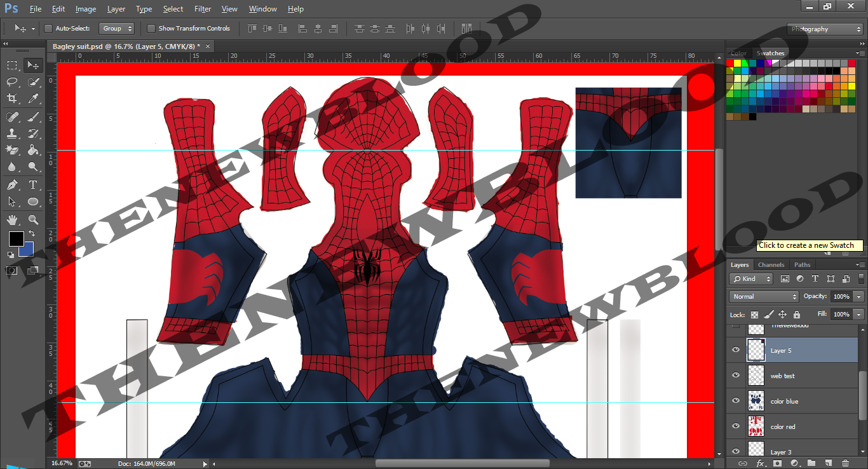Screen dimensions: 868x469
Task: Select the Brush tool
Action: click(33, 117)
